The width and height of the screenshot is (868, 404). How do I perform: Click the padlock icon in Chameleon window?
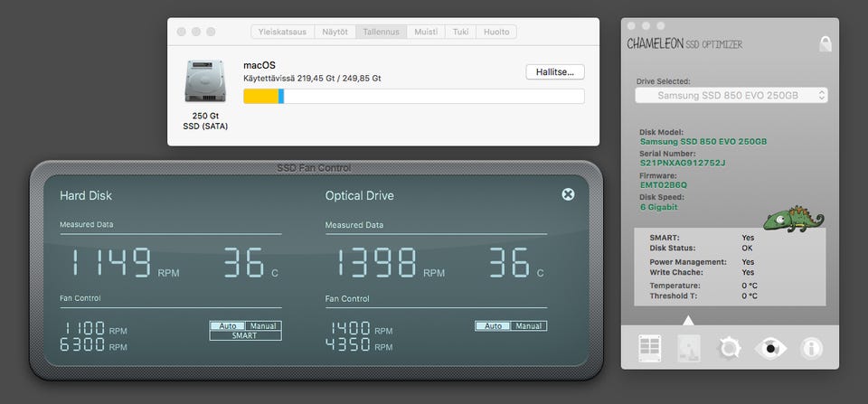tap(825, 43)
